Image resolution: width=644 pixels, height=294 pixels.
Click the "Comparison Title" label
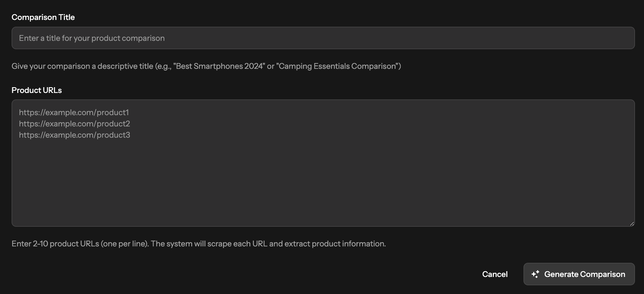(x=43, y=17)
